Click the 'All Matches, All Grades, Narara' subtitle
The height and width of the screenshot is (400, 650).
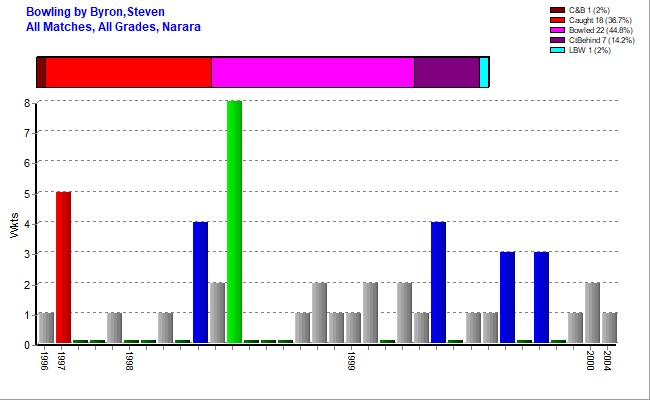113,27
